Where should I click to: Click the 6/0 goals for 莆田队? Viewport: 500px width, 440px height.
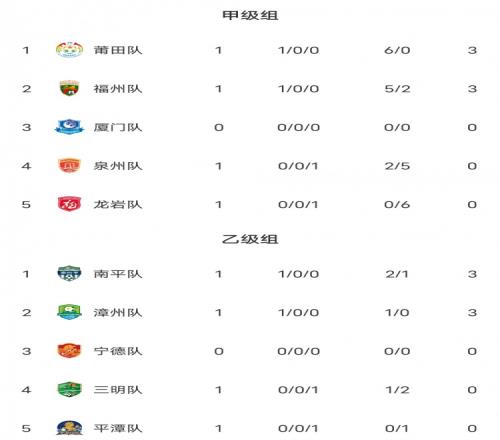click(397, 50)
